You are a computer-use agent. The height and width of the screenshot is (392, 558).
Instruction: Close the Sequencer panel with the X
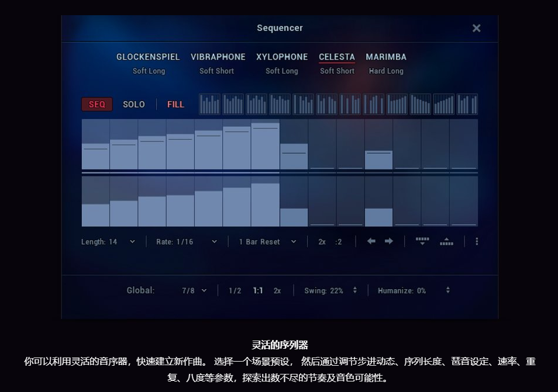[x=476, y=28]
